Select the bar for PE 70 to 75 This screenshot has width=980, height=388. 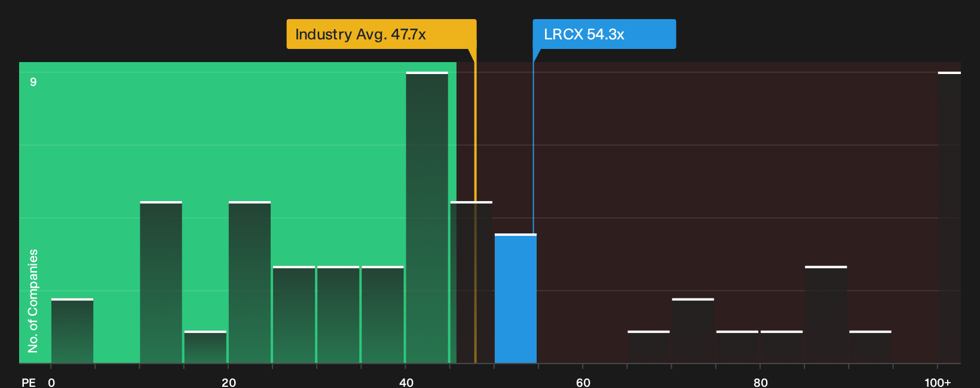[693, 331]
